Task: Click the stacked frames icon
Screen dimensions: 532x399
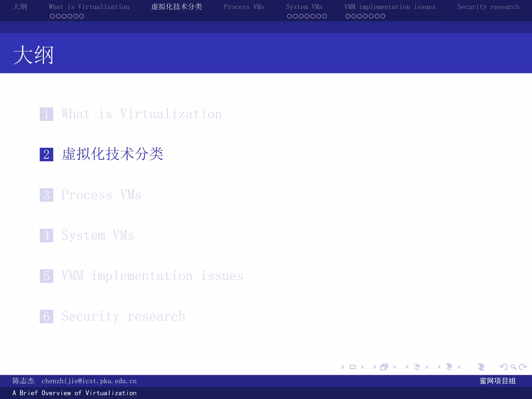Action: (x=384, y=367)
